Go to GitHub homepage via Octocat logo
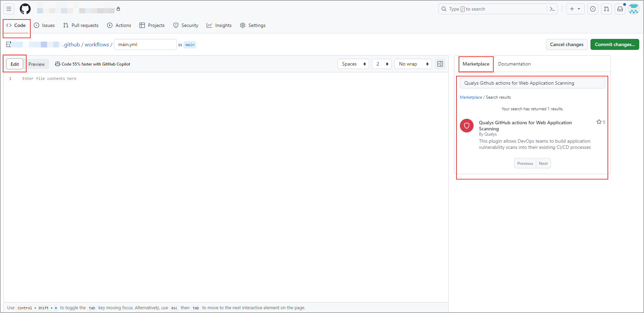The height and width of the screenshot is (313, 644). pyautogui.click(x=25, y=9)
